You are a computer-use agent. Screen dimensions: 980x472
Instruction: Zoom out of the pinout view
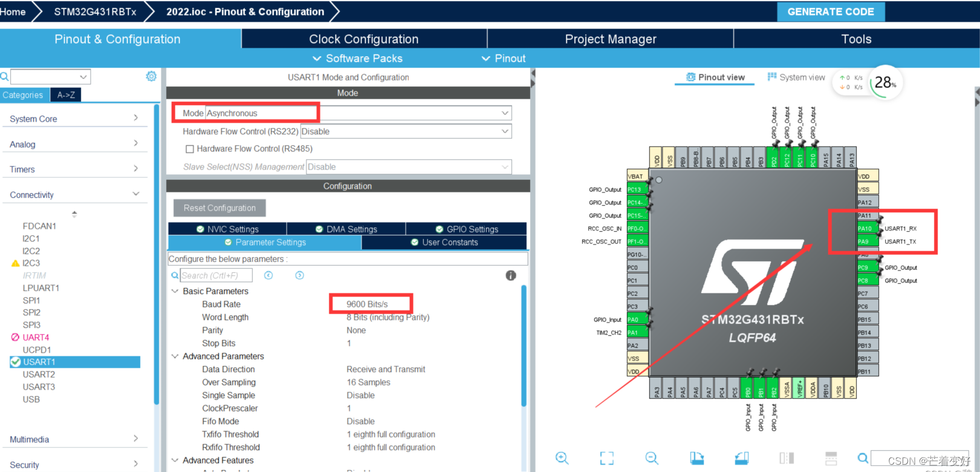pyautogui.click(x=652, y=458)
